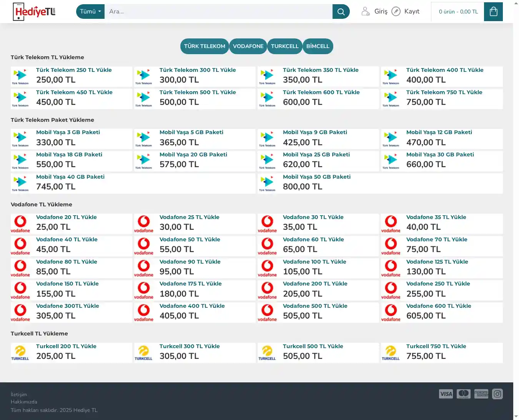Click the HediyeTL logo
Image resolution: width=519 pixels, height=420 pixels.
34,12
